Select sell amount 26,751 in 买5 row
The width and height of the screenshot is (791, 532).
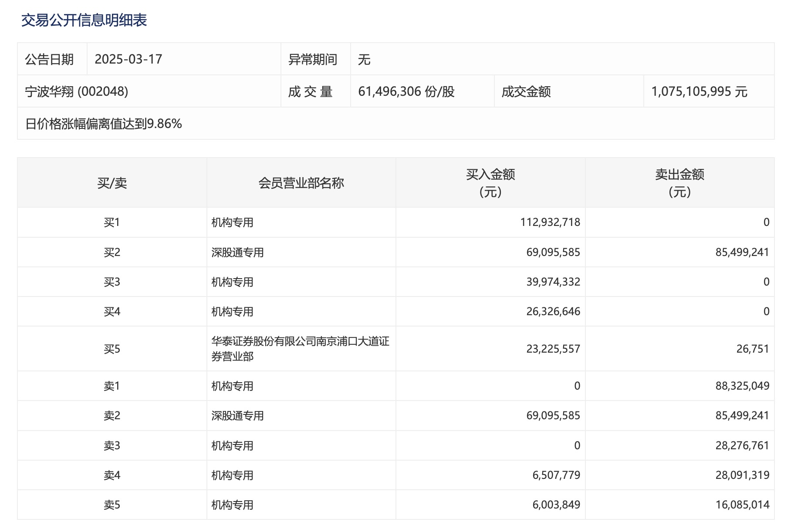(753, 349)
